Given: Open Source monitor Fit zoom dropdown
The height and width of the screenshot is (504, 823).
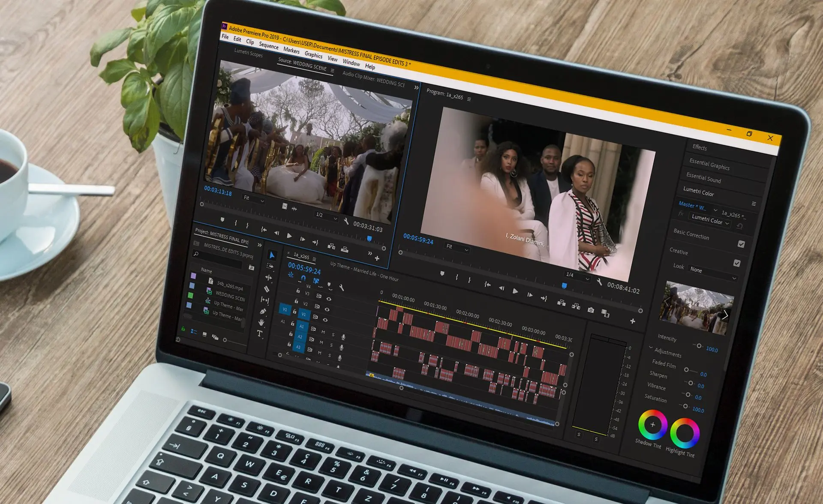Looking at the screenshot, I should click(x=254, y=199).
